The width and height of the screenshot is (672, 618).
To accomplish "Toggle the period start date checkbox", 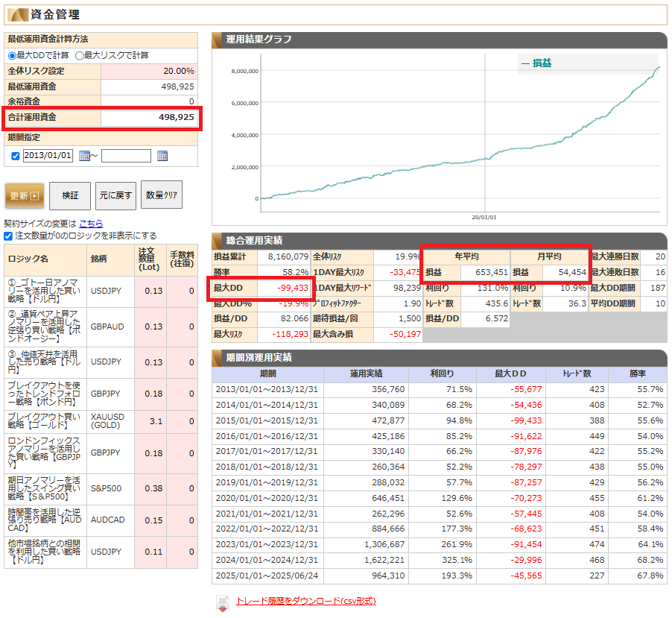I will pyautogui.click(x=16, y=156).
